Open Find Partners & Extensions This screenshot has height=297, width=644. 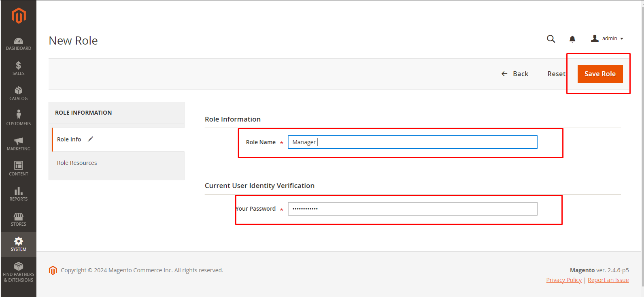(19, 272)
